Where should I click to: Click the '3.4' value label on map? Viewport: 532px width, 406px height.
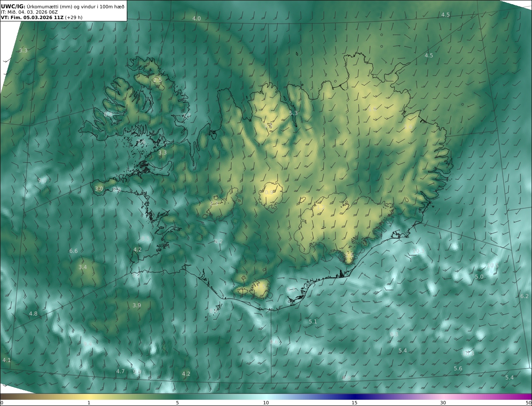click(83, 267)
